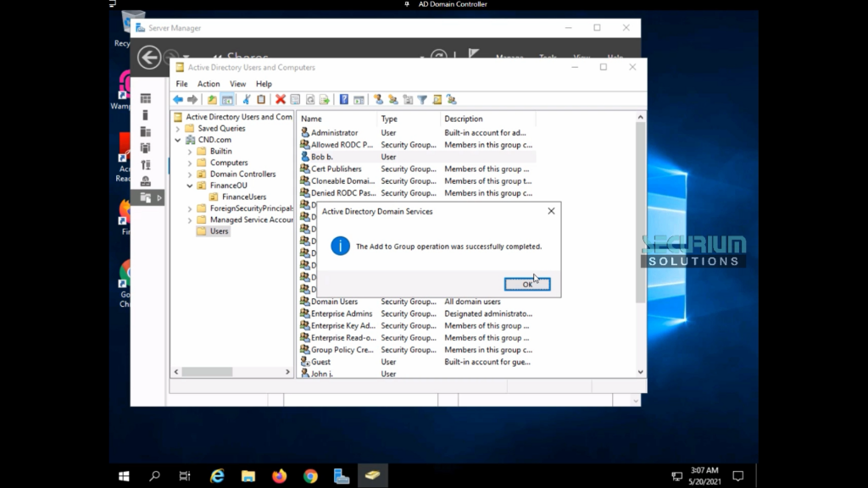This screenshot has height=488, width=868.
Task: Open Windows taskbar search
Action: tap(154, 476)
